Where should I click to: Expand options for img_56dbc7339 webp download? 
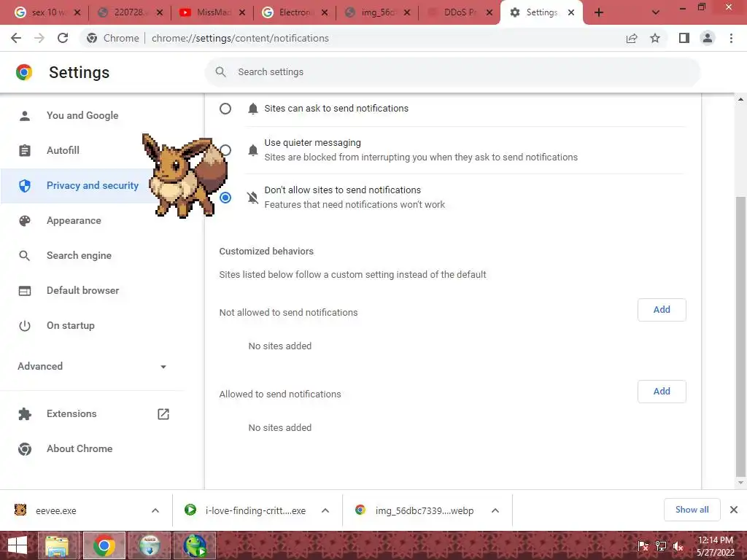pyautogui.click(x=495, y=511)
